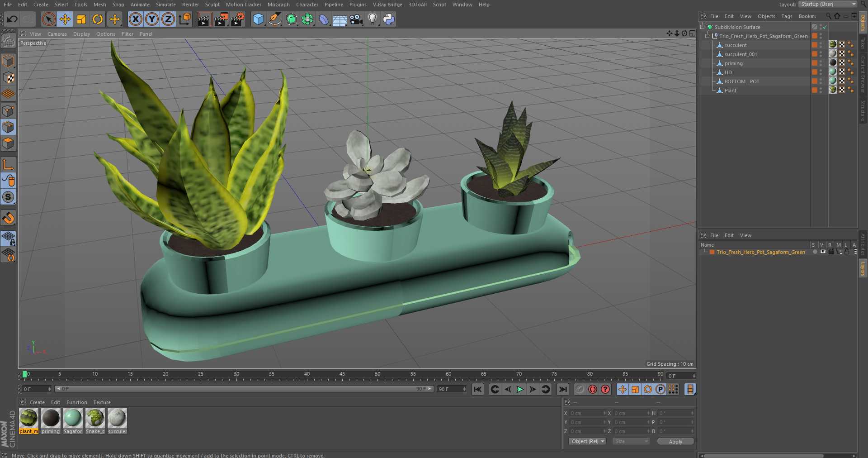Image resolution: width=868 pixels, height=458 pixels.
Task: Select the priming material swatch
Action: (51, 421)
